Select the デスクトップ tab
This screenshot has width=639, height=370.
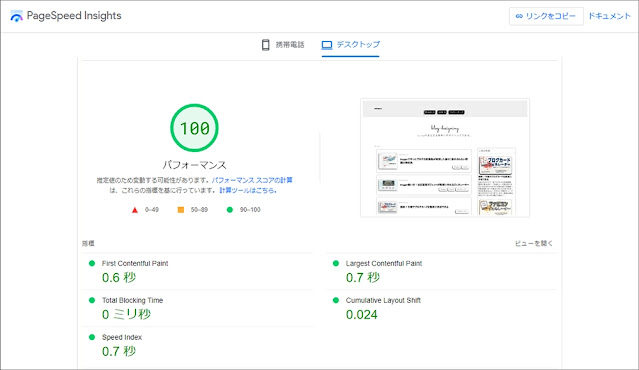[x=350, y=45]
